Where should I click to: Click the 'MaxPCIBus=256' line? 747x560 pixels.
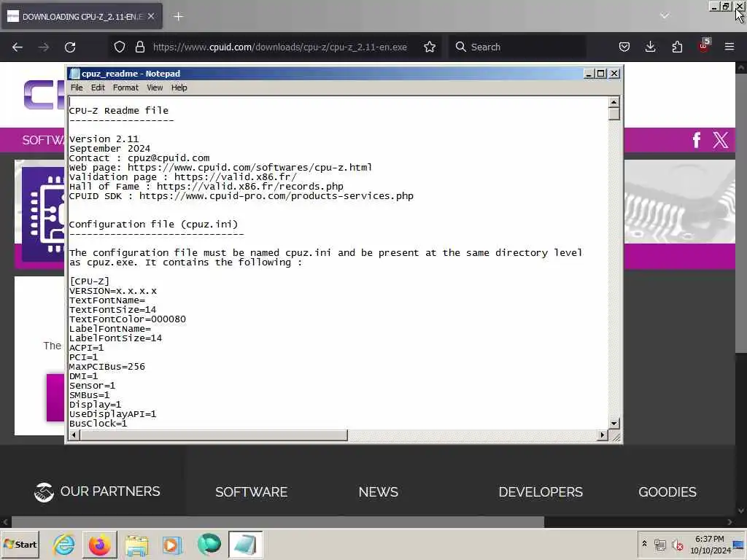tap(107, 367)
